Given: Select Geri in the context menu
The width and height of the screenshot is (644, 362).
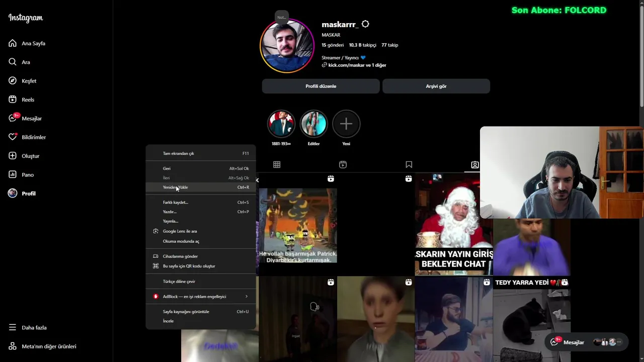Looking at the screenshot, I should [201, 168].
